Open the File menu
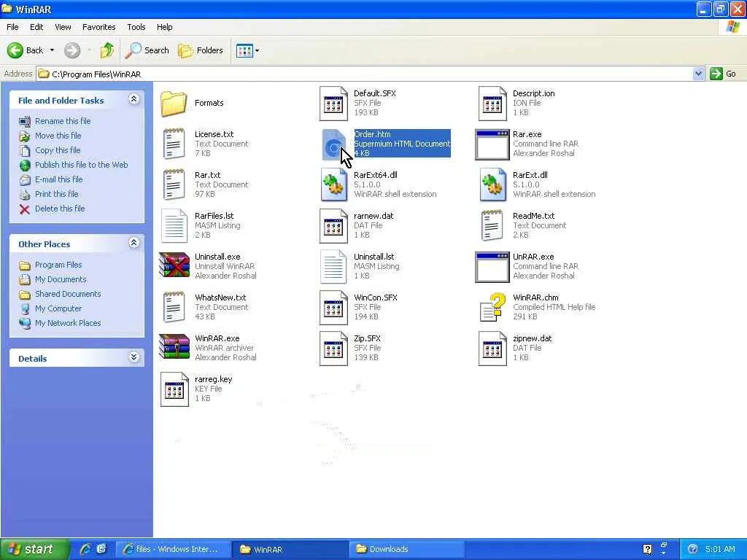This screenshot has height=560, width=747. 12,27
